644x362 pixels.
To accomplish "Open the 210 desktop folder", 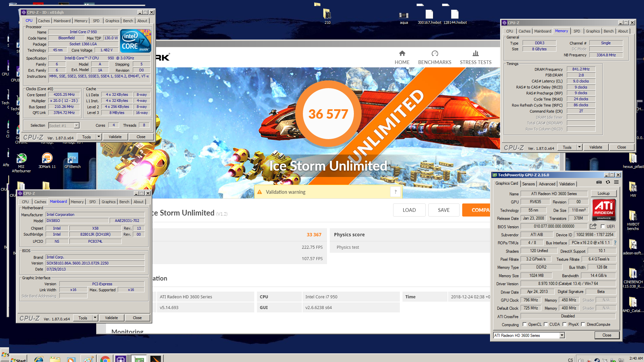I will click(327, 16).
